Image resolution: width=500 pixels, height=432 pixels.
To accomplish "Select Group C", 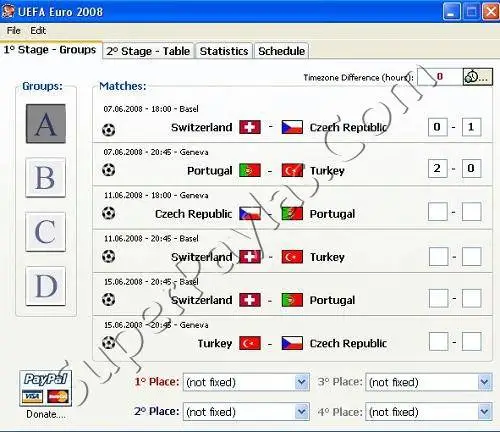I will [x=46, y=232].
